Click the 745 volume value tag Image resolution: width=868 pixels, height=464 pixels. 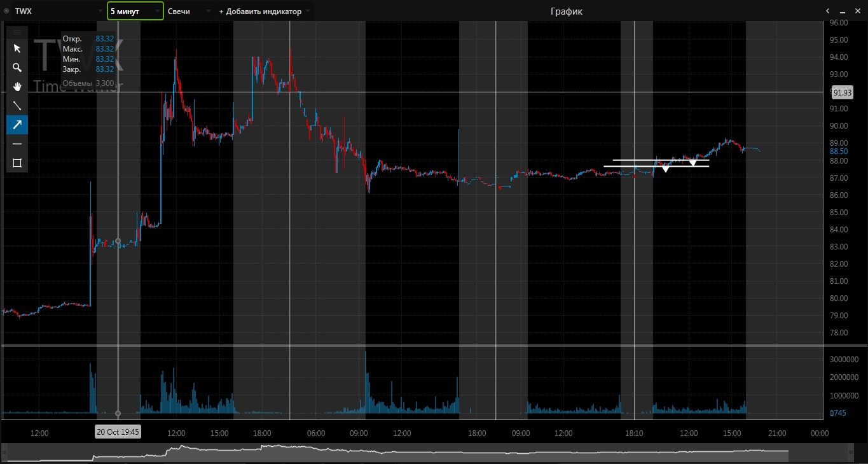tap(838, 414)
